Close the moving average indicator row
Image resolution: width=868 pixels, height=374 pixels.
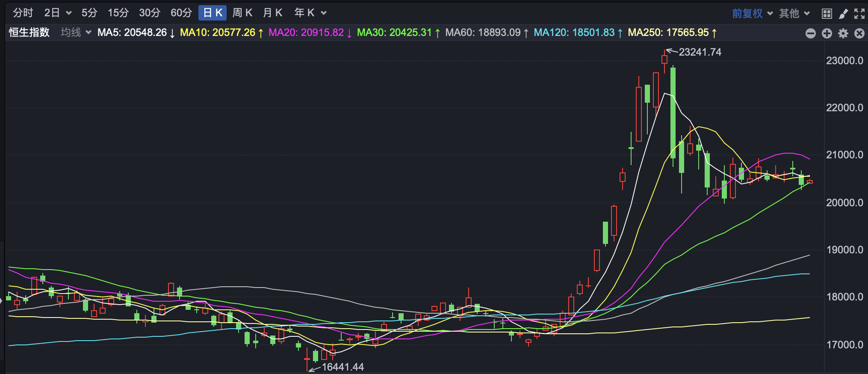click(x=859, y=33)
